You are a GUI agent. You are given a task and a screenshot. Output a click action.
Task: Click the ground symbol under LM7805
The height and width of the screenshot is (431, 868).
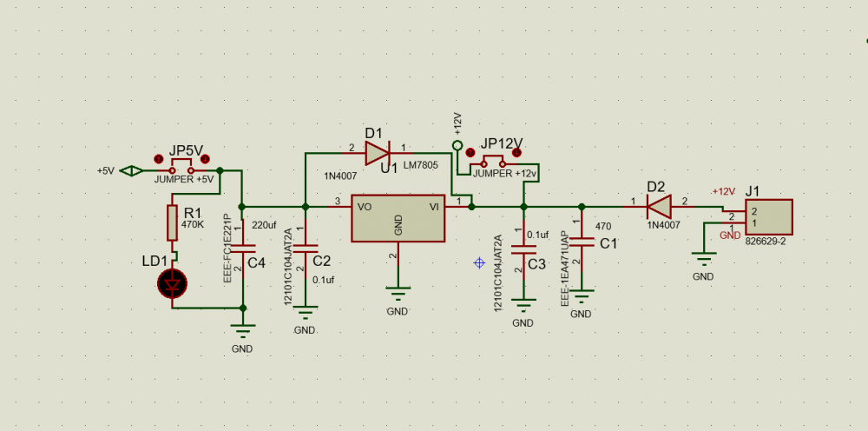(398, 295)
